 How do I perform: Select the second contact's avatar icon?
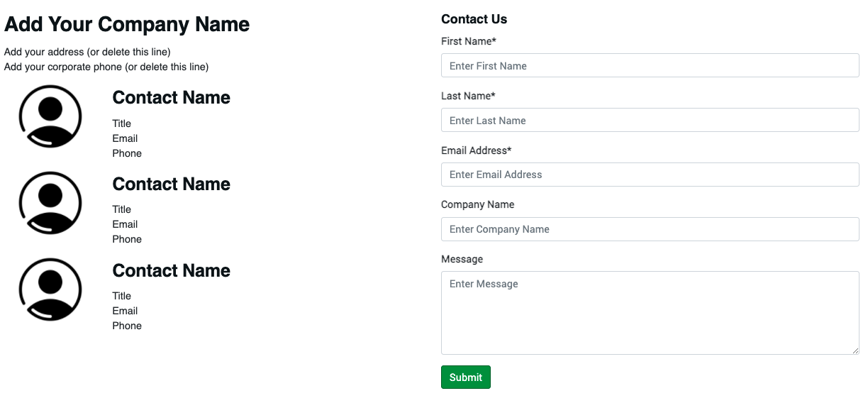pos(50,203)
